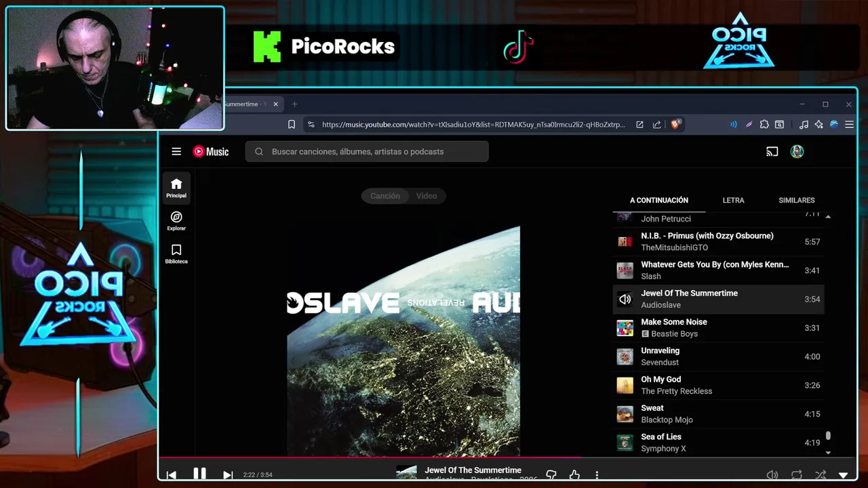Focus the Buscar canciones search field
Image resolution: width=868 pixels, height=488 pixels.
click(x=367, y=152)
